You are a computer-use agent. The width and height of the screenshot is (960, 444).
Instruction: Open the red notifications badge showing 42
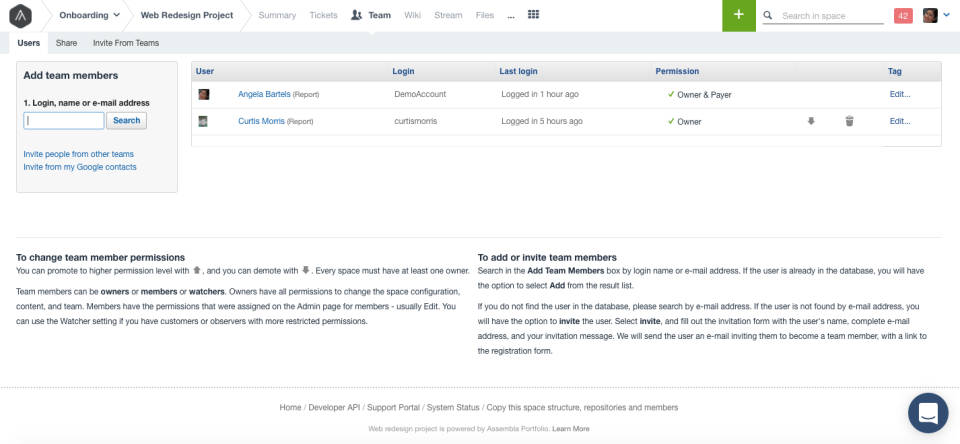pos(903,16)
